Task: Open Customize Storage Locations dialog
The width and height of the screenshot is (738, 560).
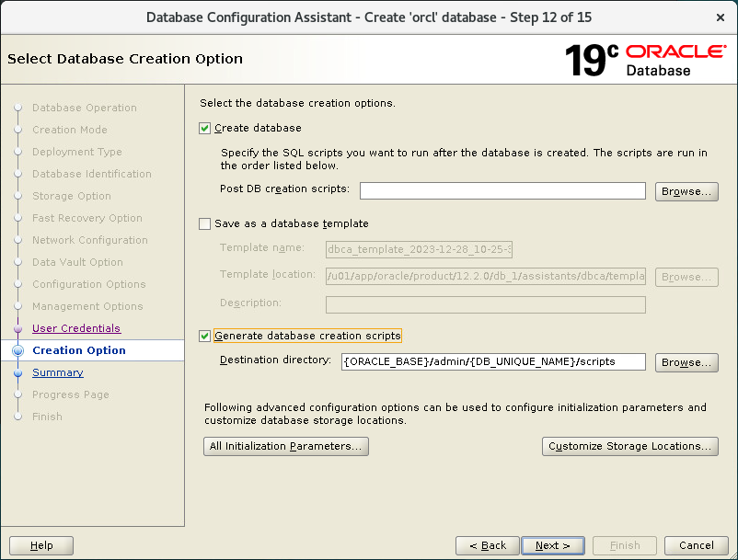Action: tap(629, 446)
